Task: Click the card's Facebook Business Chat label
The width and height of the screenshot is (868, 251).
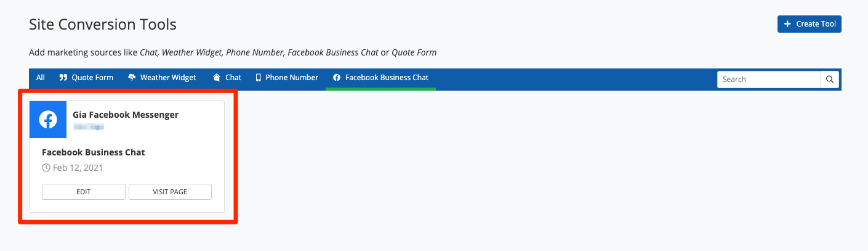Action: click(x=94, y=152)
